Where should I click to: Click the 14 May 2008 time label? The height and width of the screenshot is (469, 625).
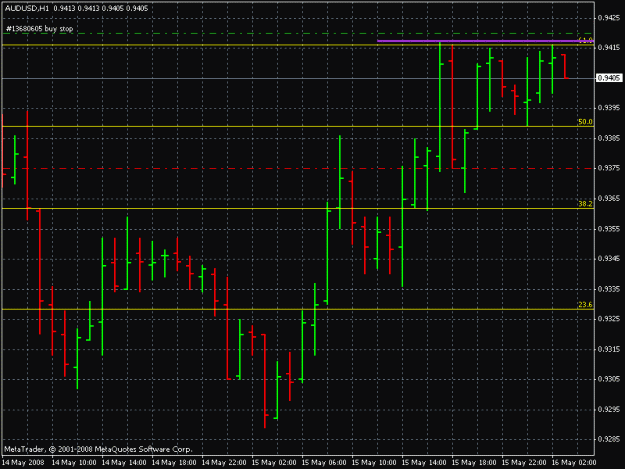click(23, 463)
